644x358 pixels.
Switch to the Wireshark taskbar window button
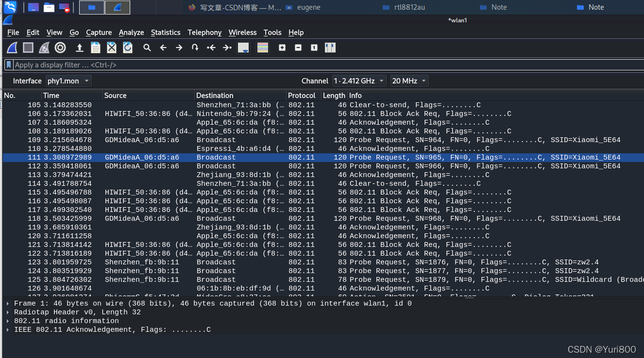(118, 7)
